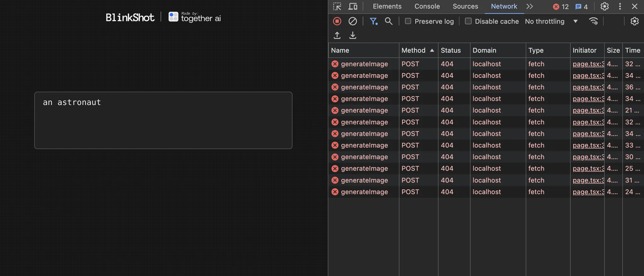Image resolution: width=644 pixels, height=276 pixels.
Task: Click POST method cell in time 30 row
Action: pos(410,157)
